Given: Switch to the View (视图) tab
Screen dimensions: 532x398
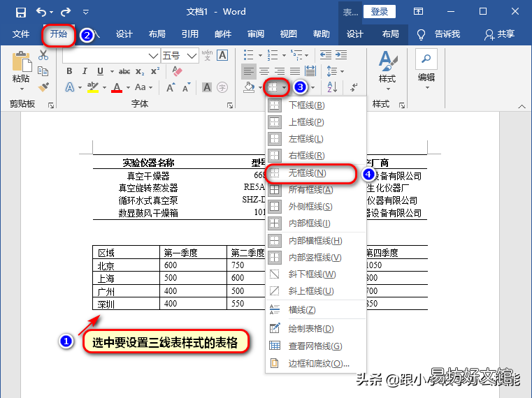Looking at the screenshot, I should tap(289, 34).
